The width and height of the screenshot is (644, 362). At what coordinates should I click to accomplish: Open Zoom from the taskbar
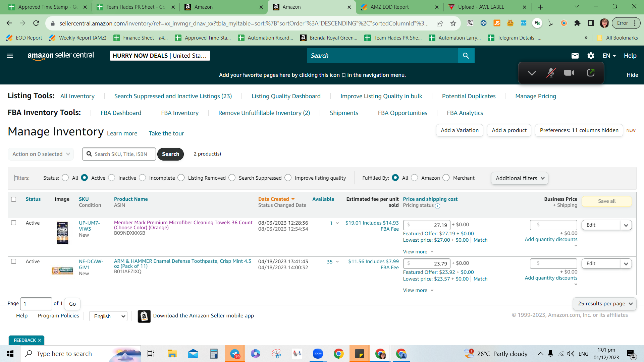click(318, 354)
